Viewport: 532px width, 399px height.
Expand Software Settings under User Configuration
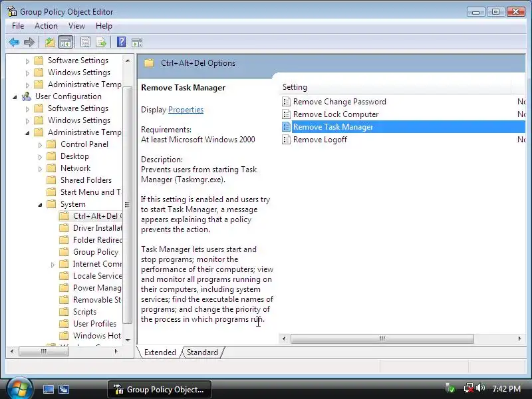click(27, 109)
